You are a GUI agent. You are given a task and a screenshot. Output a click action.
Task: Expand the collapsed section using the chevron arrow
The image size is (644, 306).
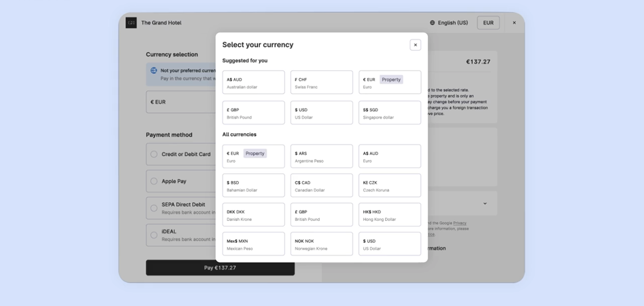point(485,203)
